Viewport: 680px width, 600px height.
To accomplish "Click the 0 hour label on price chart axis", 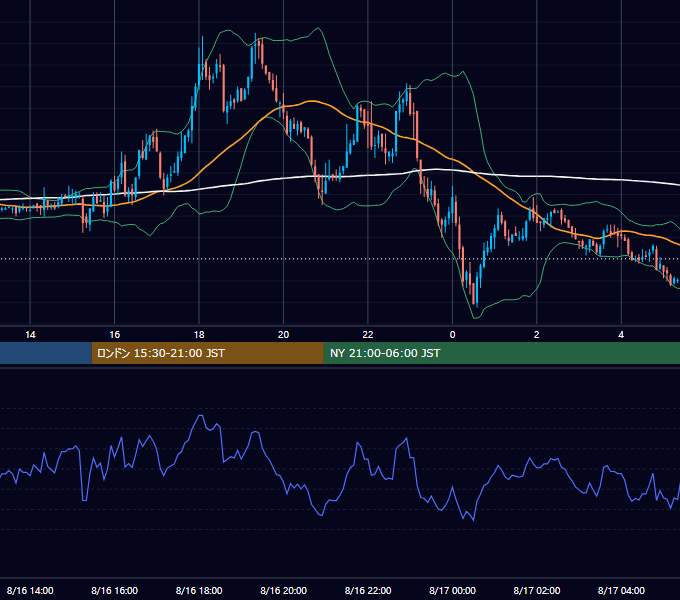I will [452, 335].
